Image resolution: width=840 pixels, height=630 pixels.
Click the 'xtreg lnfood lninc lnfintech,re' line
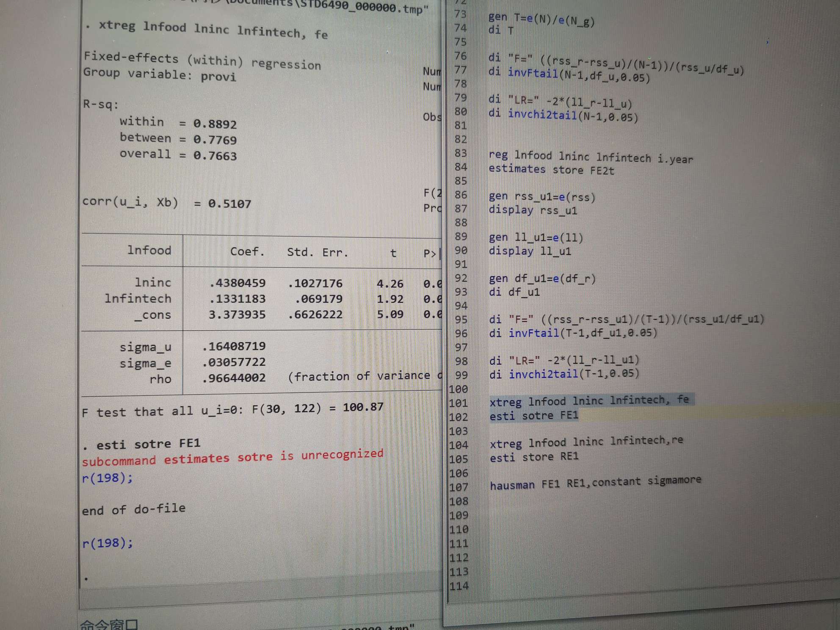click(586, 442)
